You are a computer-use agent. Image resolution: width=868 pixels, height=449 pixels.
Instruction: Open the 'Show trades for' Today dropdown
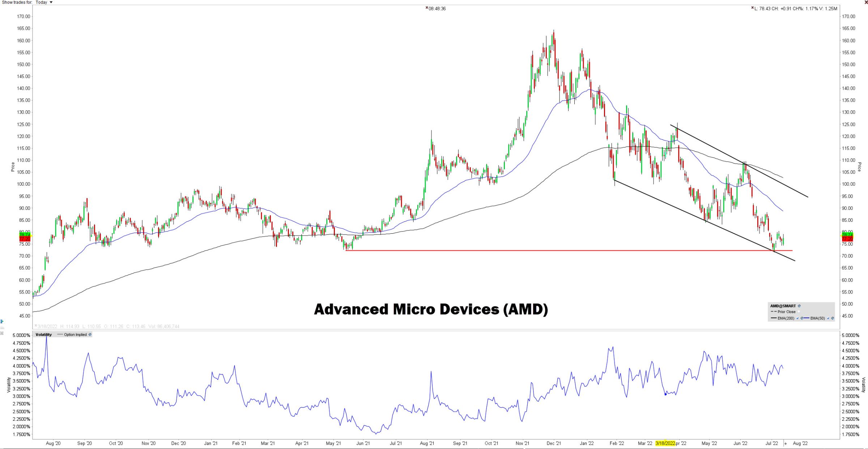pos(44,2)
